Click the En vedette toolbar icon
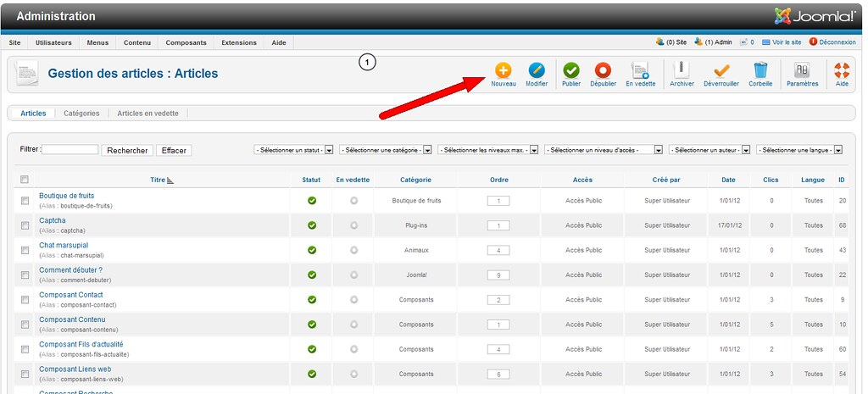This screenshot has height=394, width=868. pyautogui.click(x=641, y=70)
